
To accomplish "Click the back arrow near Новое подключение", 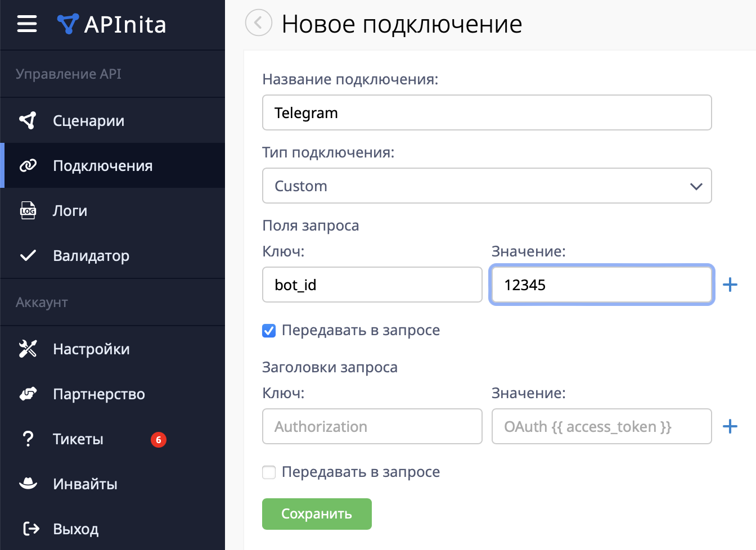I will tap(258, 23).
